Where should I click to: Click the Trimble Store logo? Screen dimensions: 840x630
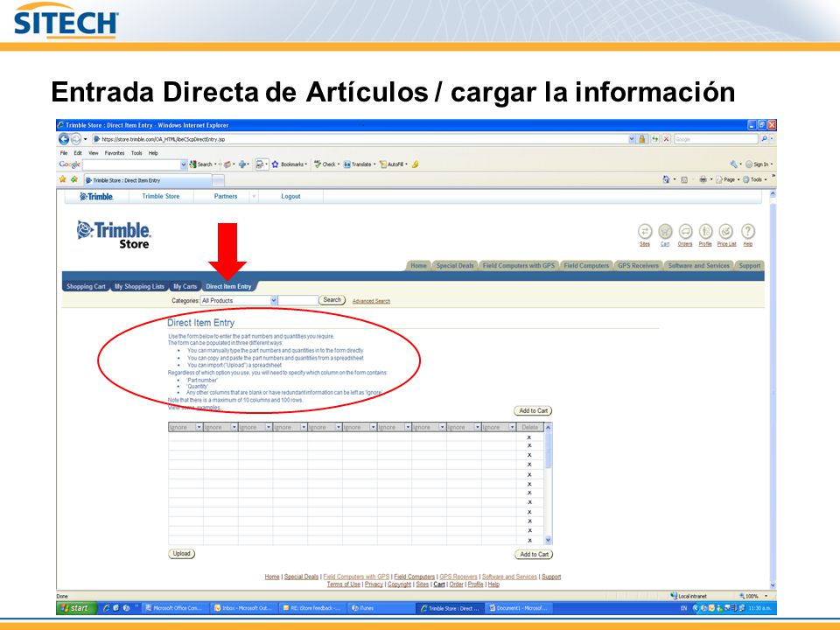tap(114, 234)
